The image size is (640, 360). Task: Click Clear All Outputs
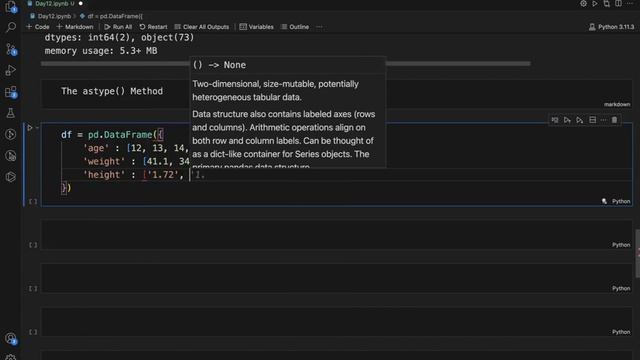(202, 27)
